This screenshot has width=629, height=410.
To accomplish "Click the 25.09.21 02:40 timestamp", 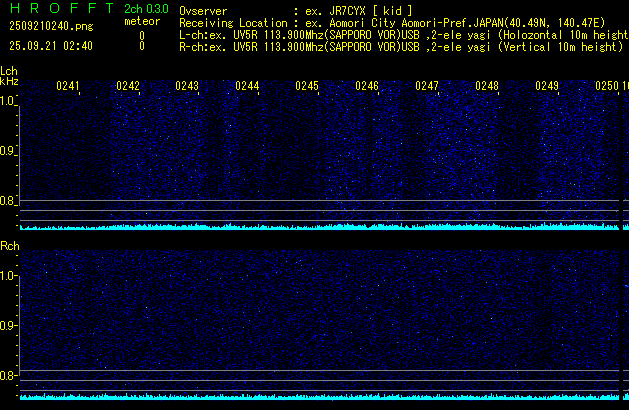I will [50, 46].
